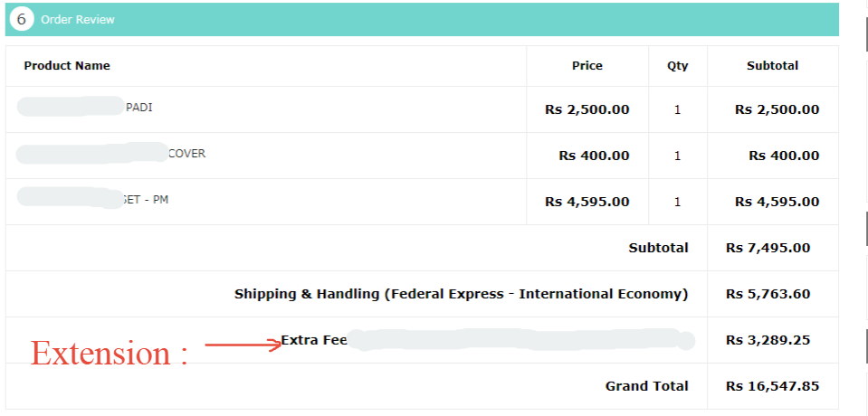Select the COVER product name
The width and height of the screenshot is (868, 416).
coord(186,154)
